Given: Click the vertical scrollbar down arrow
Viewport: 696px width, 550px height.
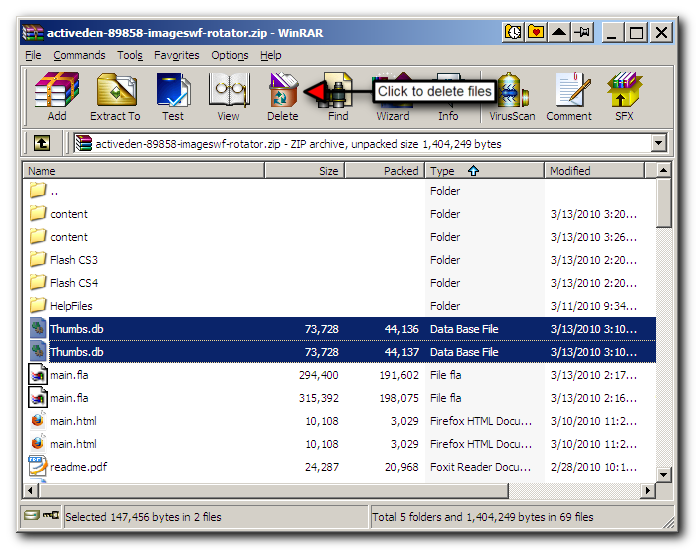Looking at the screenshot, I should [663, 475].
